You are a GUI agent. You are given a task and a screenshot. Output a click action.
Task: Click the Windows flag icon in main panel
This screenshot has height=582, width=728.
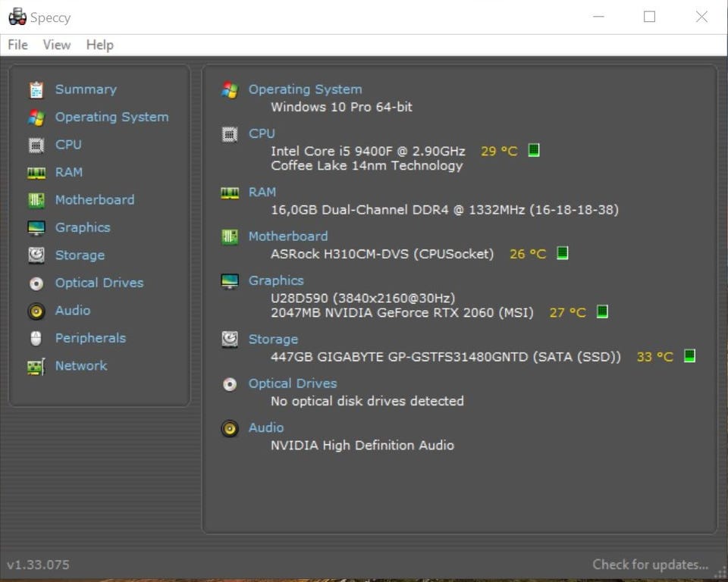230,89
